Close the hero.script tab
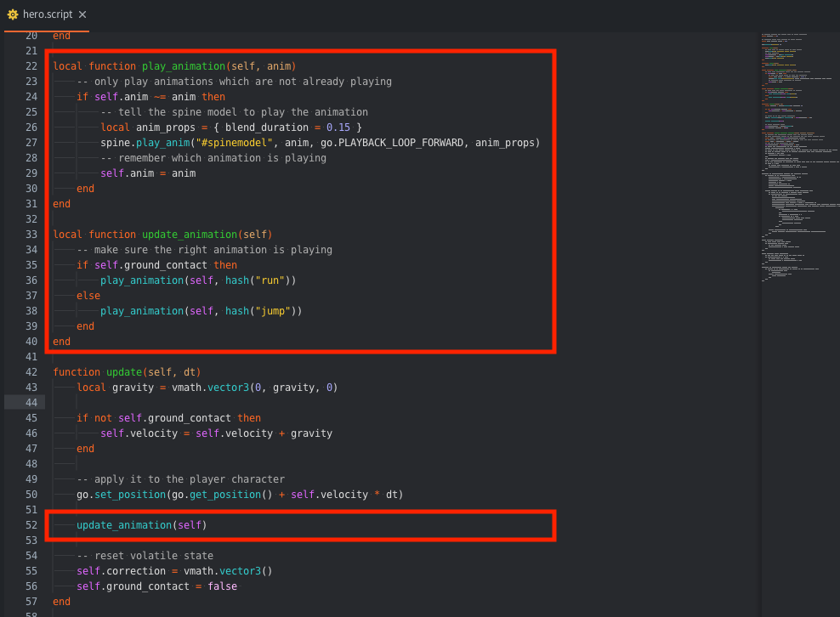Screen dimensions: 840x617 click(82, 14)
